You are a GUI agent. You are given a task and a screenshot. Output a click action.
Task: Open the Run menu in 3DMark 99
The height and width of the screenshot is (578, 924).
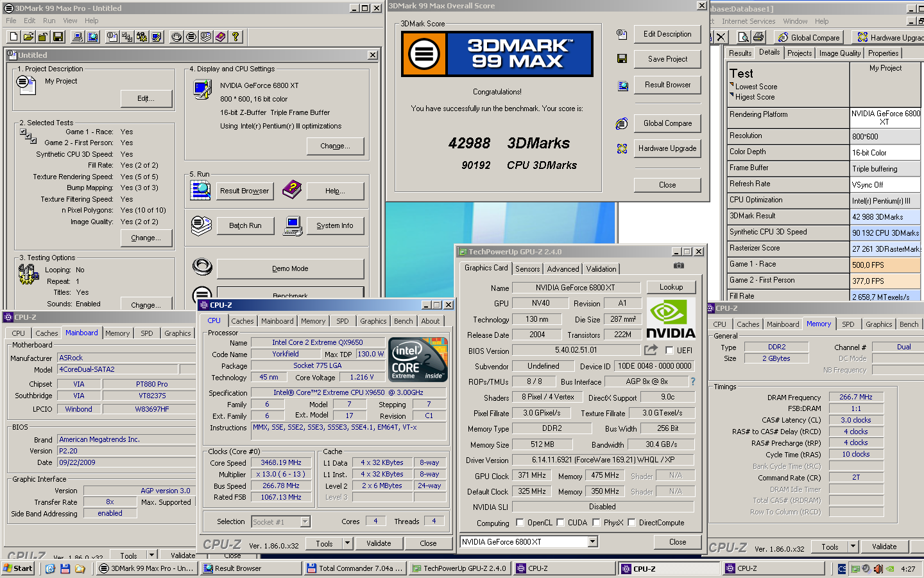49,21
